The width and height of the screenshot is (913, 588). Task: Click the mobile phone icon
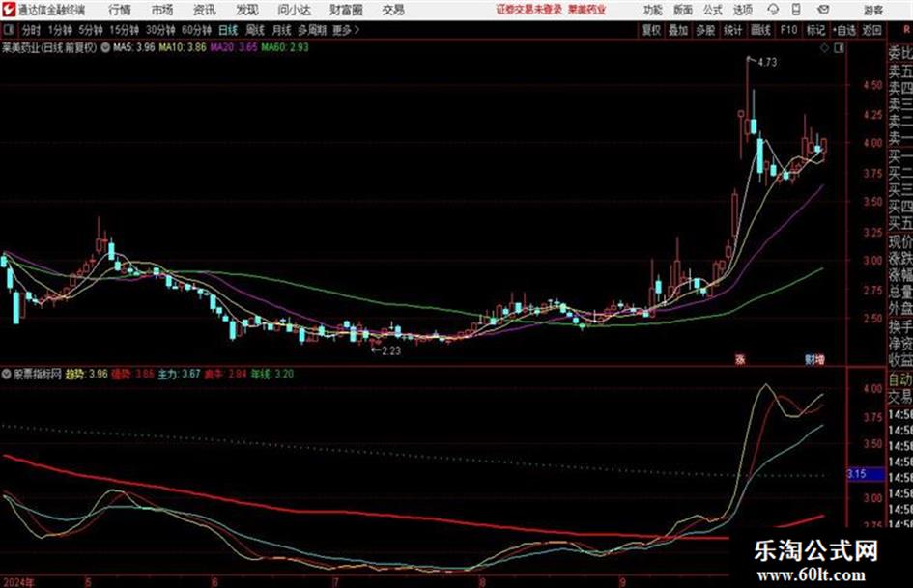click(x=796, y=10)
